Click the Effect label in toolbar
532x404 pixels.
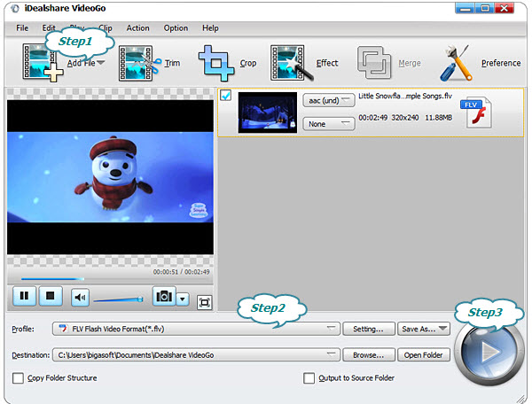point(327,63)
